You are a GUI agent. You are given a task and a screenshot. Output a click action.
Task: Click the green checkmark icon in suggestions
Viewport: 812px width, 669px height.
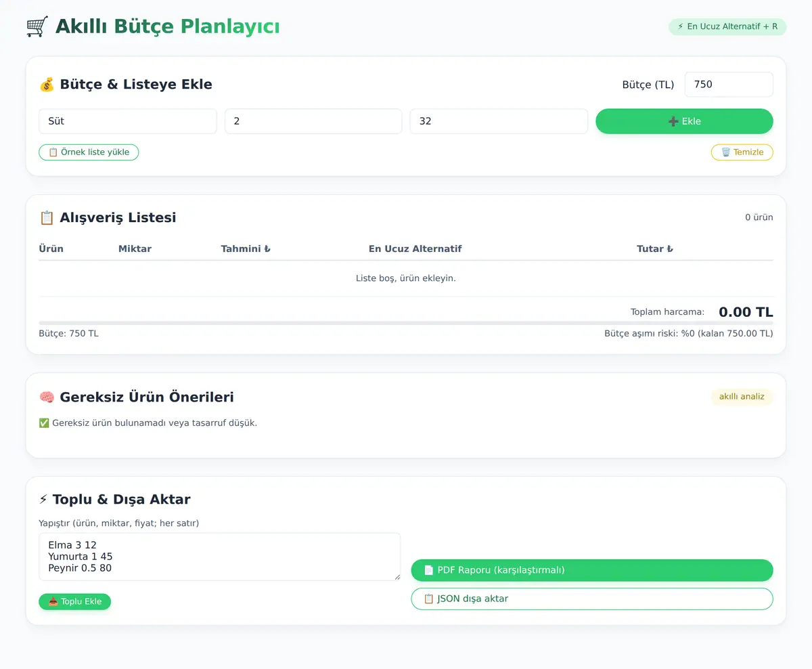click(44, 423)
